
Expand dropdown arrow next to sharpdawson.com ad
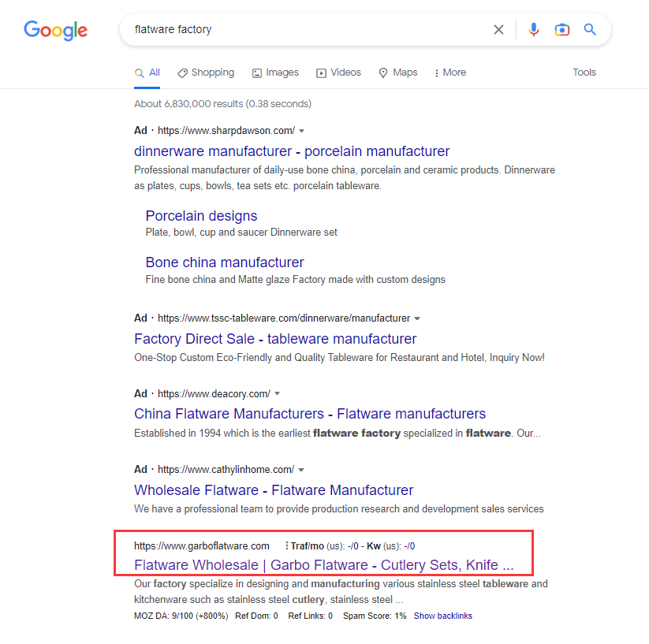[302, 131]
